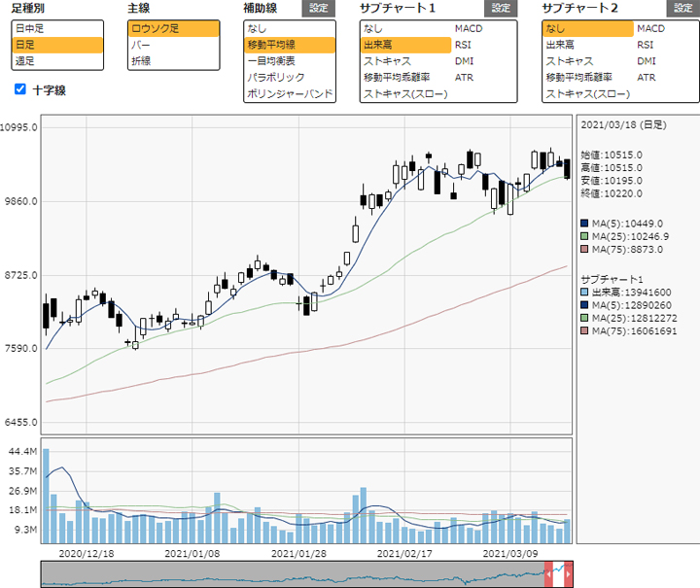Click the white selected window in range navigator
The image size is (700, 588).
558,574
